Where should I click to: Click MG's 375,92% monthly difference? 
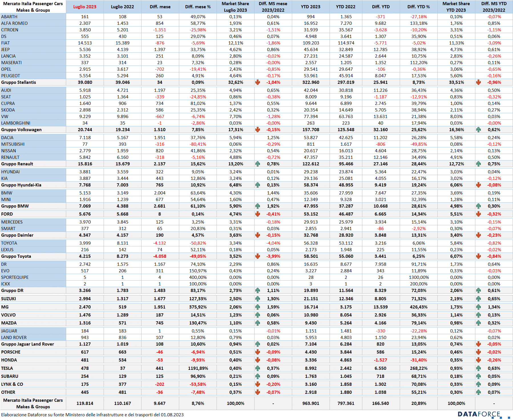198,307
